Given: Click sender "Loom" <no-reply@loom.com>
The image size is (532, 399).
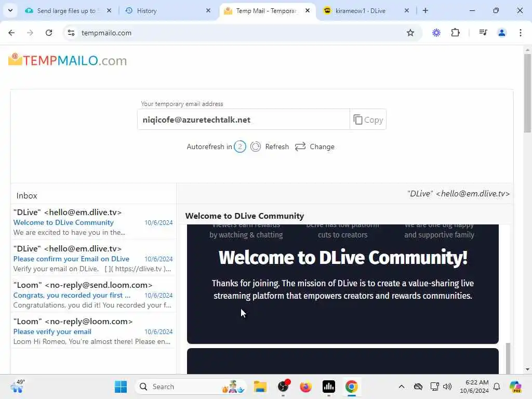Looking at the screenshot, I should (x=73, y=321).
